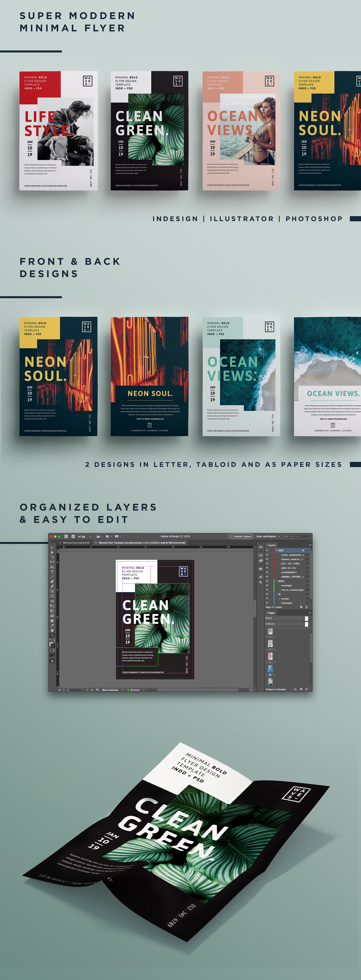Select page 3 thumbnail in Pages panel

click(270, 656)
